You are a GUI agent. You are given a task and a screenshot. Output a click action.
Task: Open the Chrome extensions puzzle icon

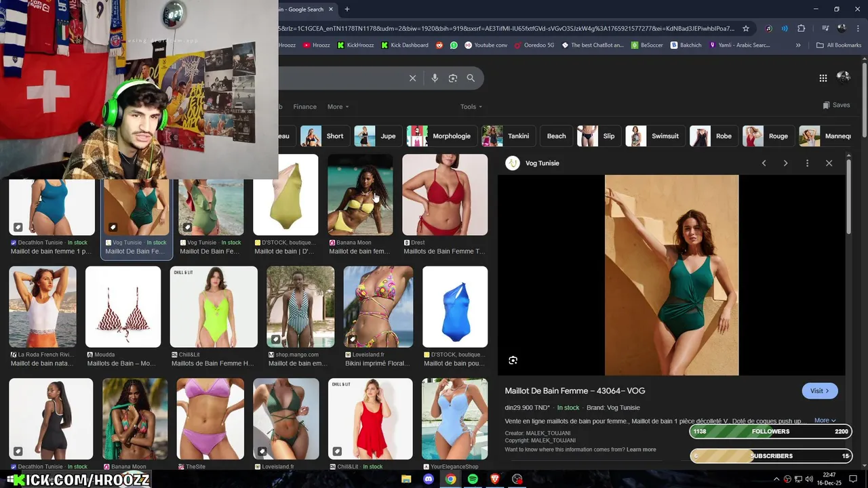(x=802, y=28)
